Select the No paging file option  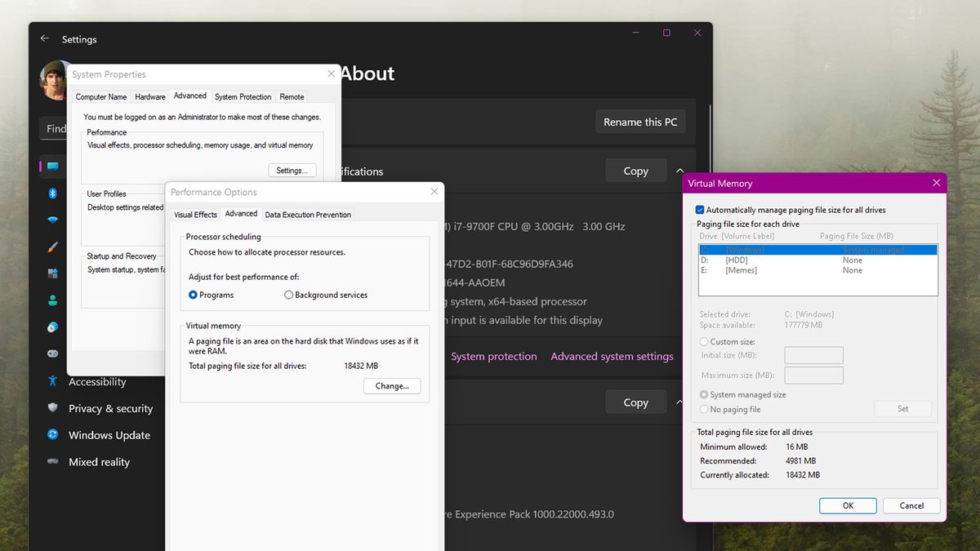pyautogui.click(x=704, y=409)
